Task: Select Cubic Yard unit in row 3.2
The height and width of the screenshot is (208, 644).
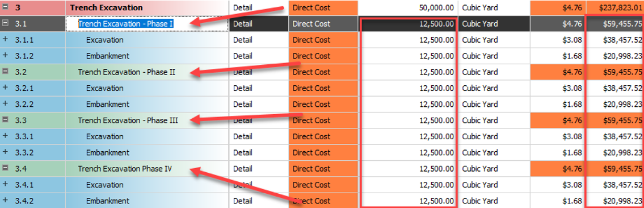Action: (495, 72)
